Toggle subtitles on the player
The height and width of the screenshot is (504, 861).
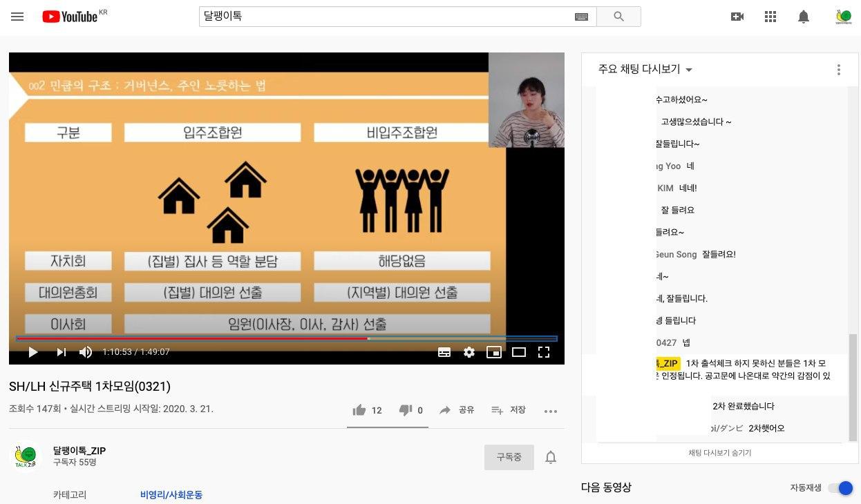click(x=444, y=352)
